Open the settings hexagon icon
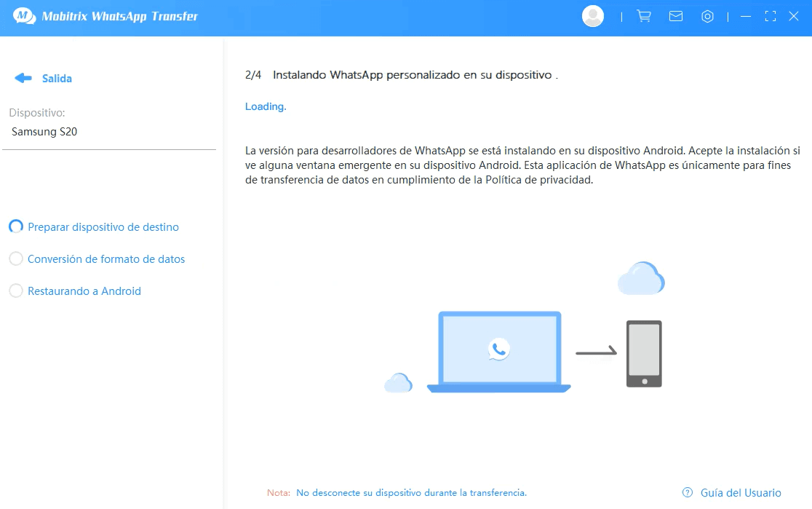The width and height of the screenshot is (812, 509). (x=707, y=16)
